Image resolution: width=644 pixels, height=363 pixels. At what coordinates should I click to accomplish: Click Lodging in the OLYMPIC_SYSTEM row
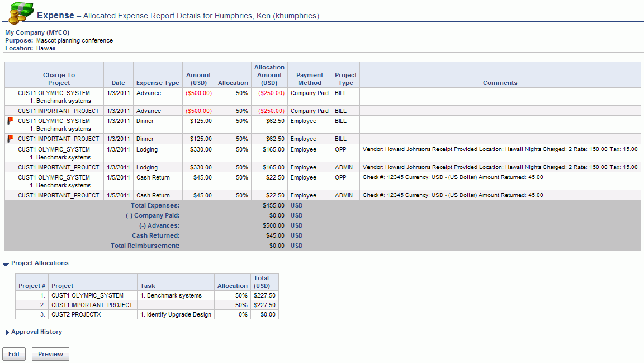[147, 149]
